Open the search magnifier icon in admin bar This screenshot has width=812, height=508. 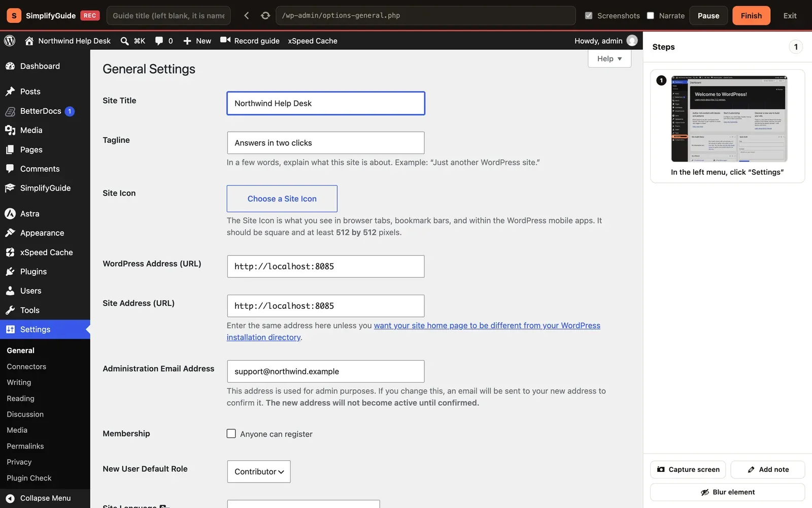(124, 41)
